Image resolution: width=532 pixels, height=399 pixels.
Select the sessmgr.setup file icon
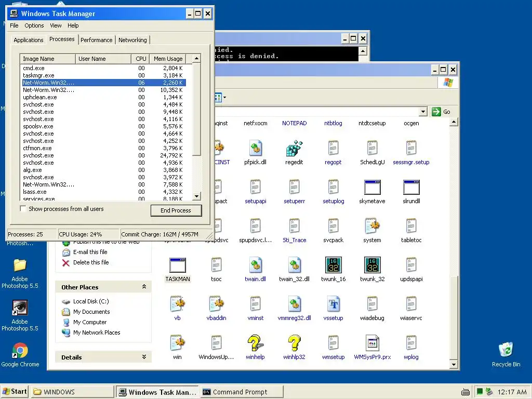point(411,148)
